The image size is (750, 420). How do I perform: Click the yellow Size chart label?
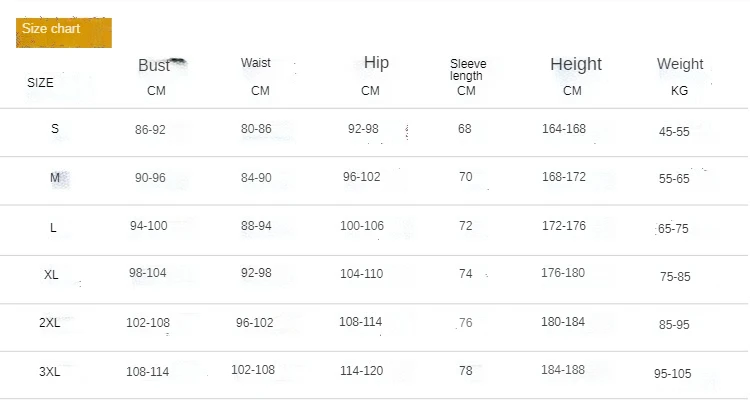coord(63,32)
